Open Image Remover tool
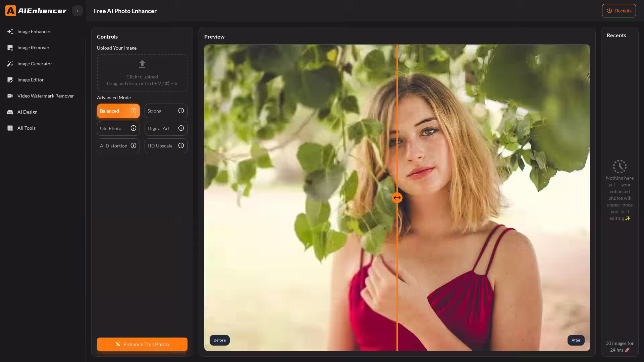The width and height of the screenshot is (644, 362). coord(33,48)
